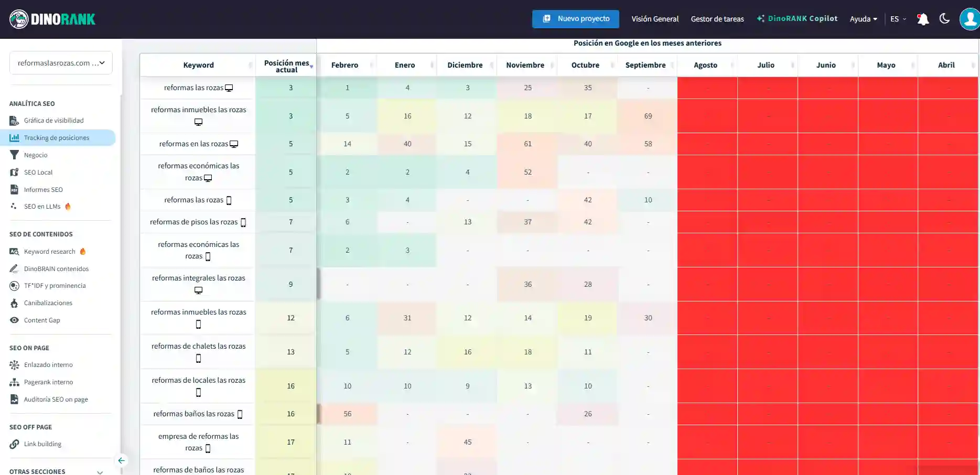Click the notifications bell icon
Viewport: 980px width, 475px height.
click(922, 19)
